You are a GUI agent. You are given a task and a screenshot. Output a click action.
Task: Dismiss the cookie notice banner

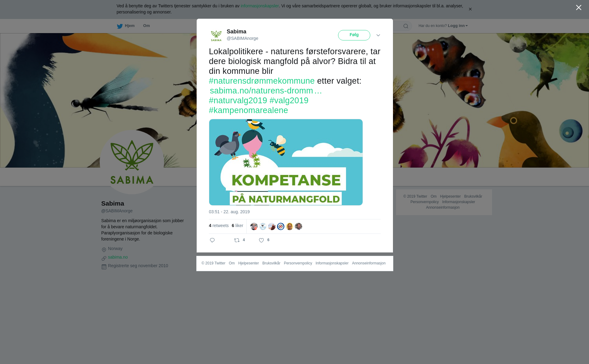[x=470, y=9]
